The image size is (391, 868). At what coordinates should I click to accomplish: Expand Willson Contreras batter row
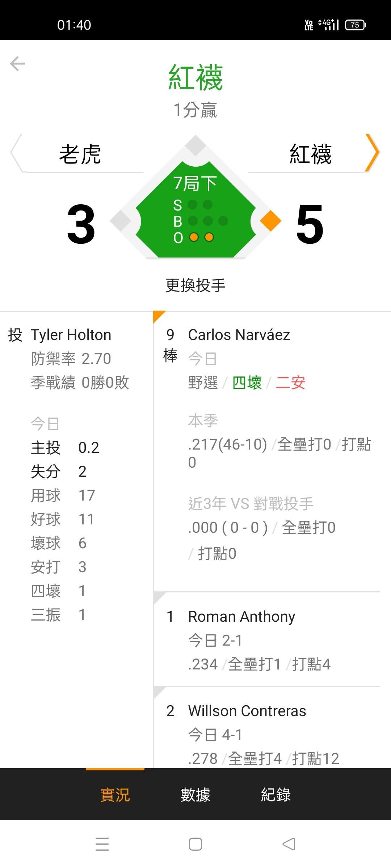click(247, 711)
